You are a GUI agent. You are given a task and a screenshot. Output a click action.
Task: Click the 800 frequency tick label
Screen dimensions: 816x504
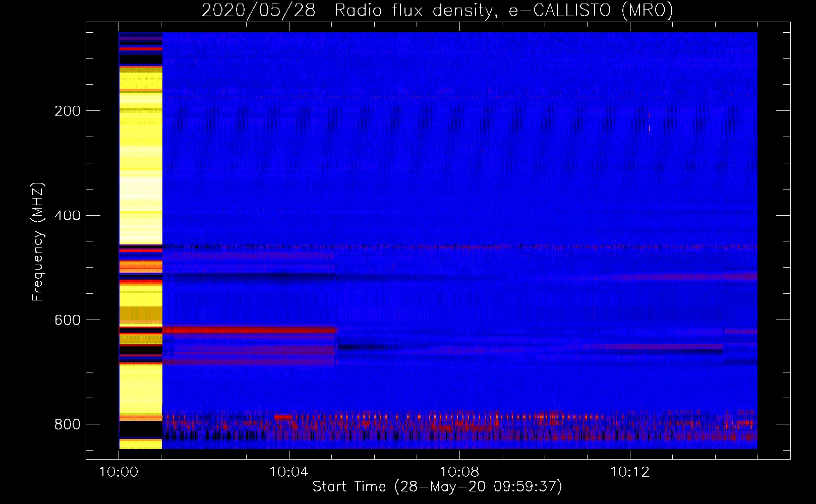click(68, 424)
